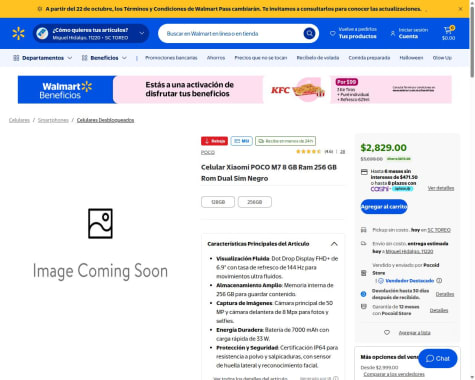Click the Smartphones breadcrumb
Image resolution: width=475 pixels, height=380 pixels.
[x=53, y=120]
